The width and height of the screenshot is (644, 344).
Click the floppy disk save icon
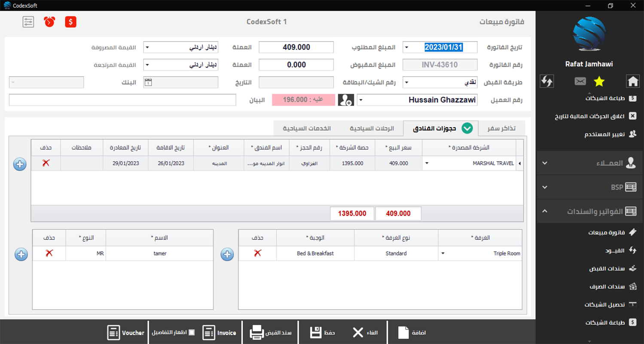pos(316,333)
